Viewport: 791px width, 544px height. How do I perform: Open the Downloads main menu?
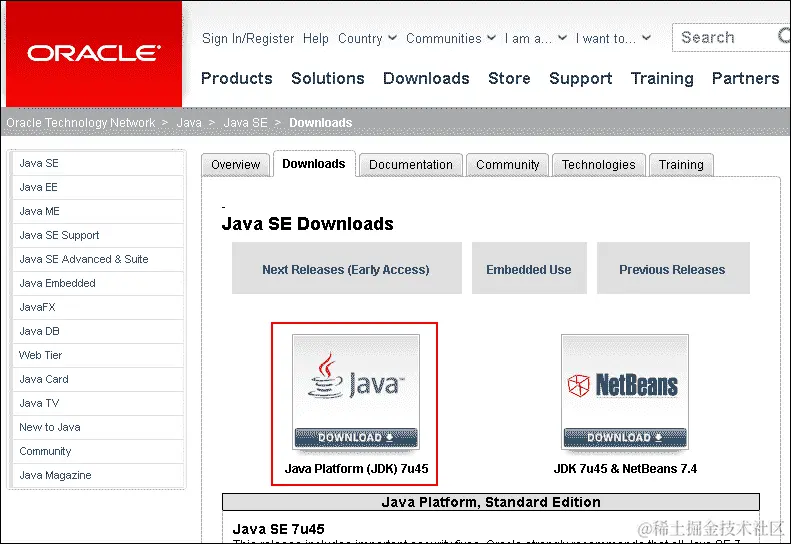click(426, 78)
